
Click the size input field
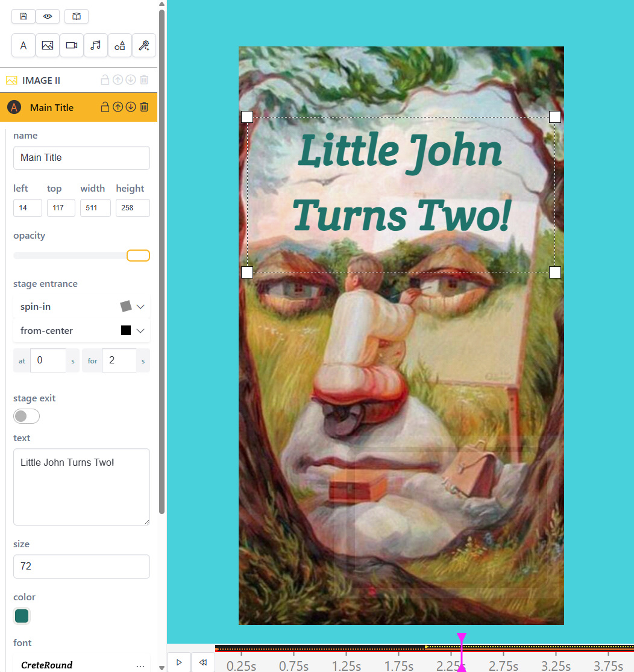(x=81, y=567)
